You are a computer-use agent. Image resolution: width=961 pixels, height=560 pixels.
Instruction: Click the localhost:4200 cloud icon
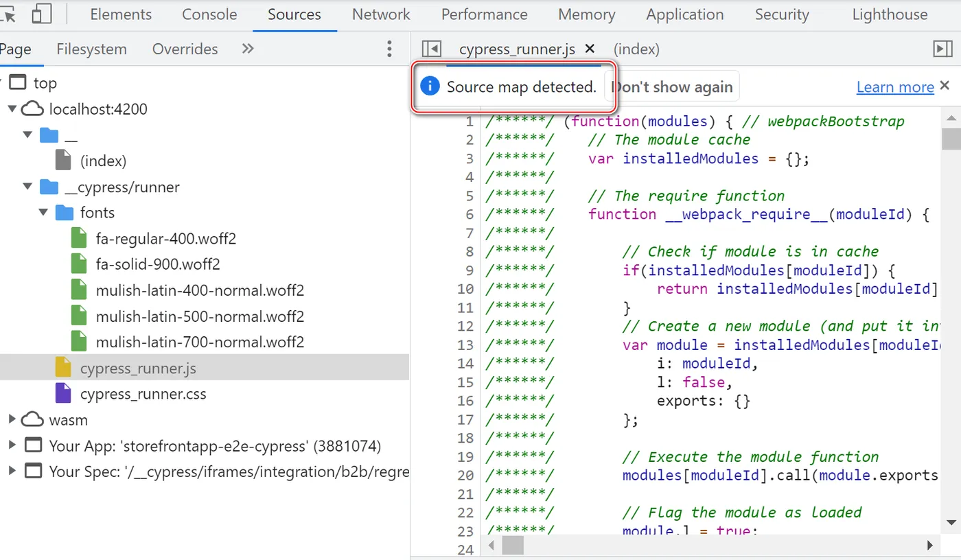[33, 108]
